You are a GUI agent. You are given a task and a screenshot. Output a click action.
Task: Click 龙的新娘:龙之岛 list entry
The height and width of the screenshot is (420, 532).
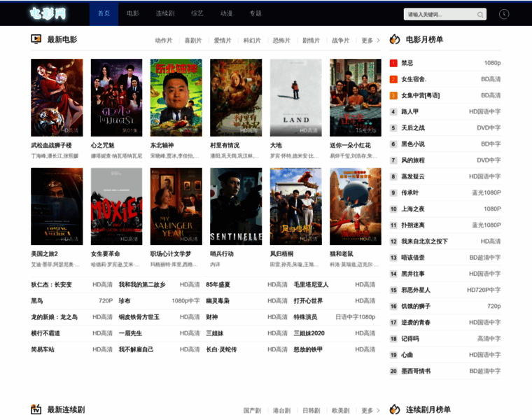coord(55,317)
